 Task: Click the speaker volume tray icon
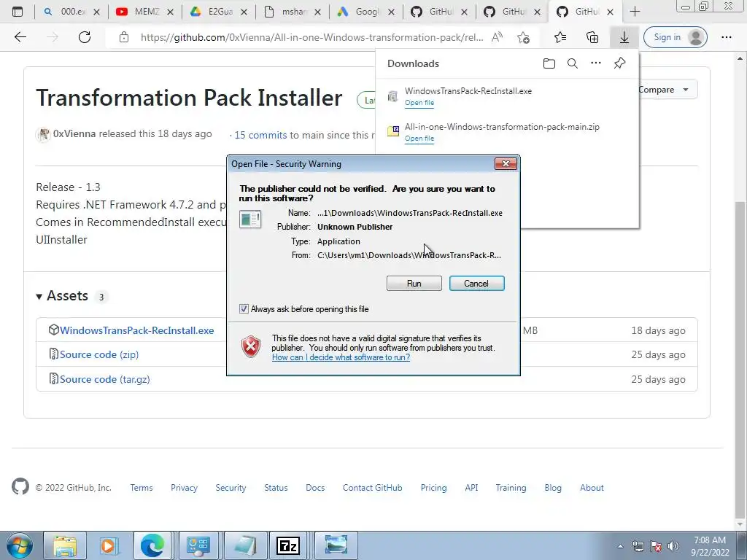[673, 546]
